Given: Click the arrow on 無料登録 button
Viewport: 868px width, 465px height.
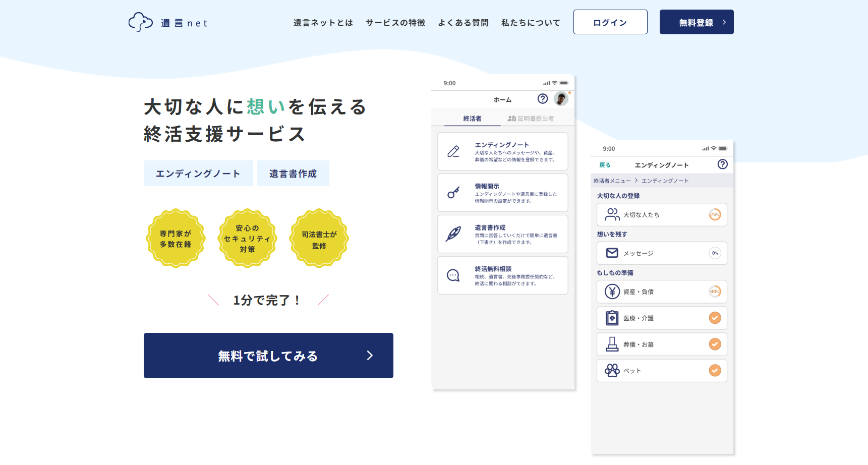Looking at the screenshot, I should point(724,22).
